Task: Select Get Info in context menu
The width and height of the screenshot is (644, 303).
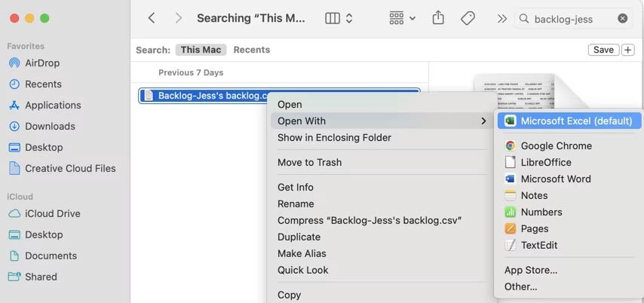Action: (x=295, y=187)
